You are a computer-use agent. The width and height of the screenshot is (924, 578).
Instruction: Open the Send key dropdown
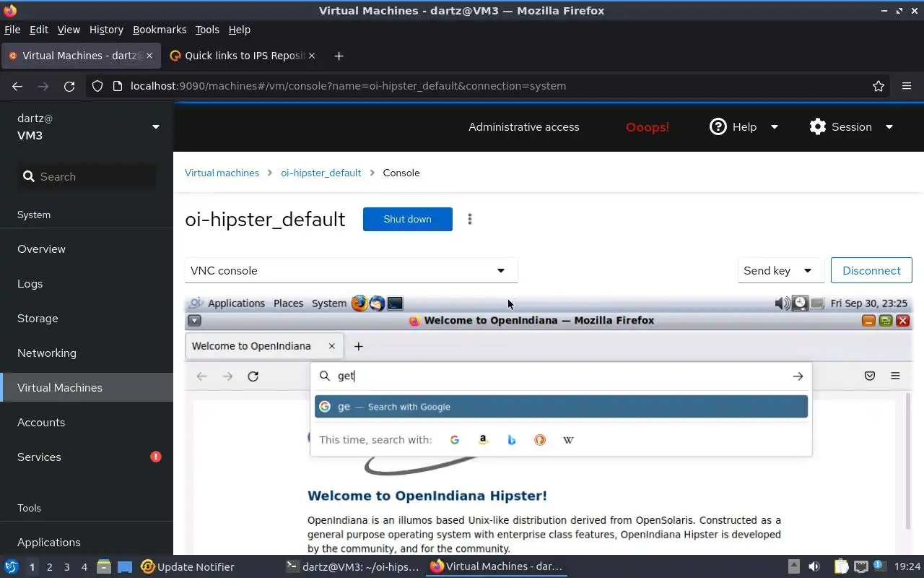pos(780,271)
